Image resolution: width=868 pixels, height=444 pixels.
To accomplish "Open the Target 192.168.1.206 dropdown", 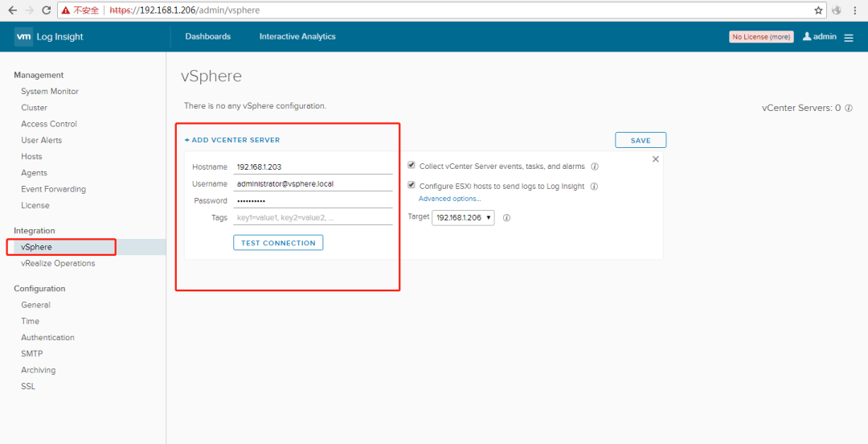I will 464,218.
